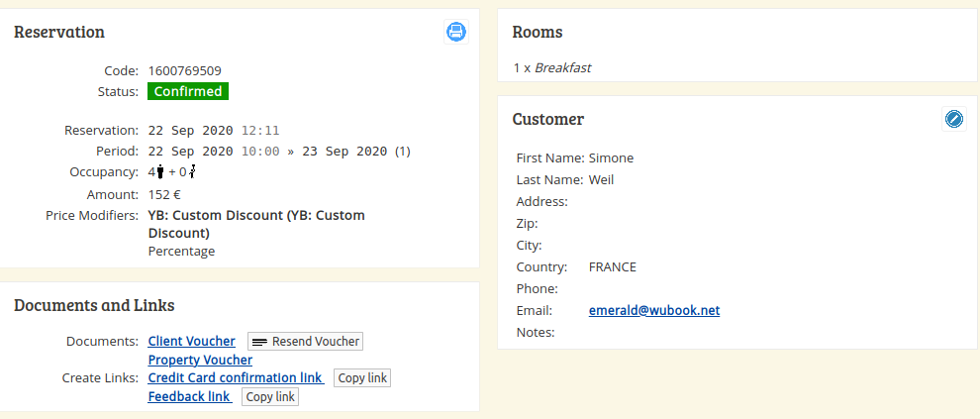Open Credit Card confirmation link
This screenshot has height=419, width=980.
tap(236, 377)
